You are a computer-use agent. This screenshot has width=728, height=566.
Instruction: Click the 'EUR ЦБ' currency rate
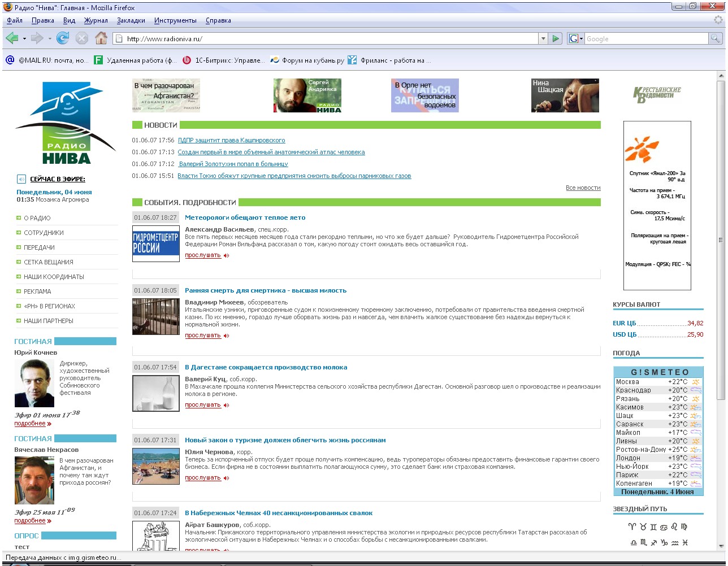(625, 323)
